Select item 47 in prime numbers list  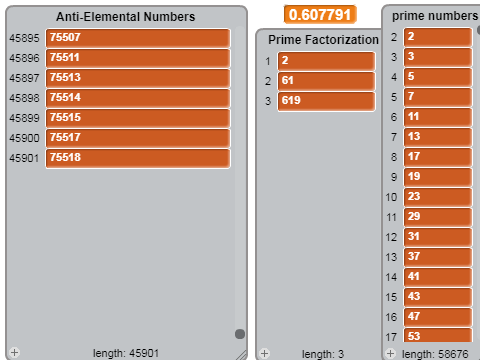(x=438, y=317)
